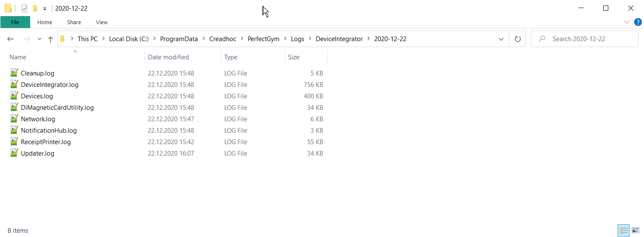Click the Properties quick access icon
Image resolution: width=644 pixels, height=237 pixels.
coord(25,8)
